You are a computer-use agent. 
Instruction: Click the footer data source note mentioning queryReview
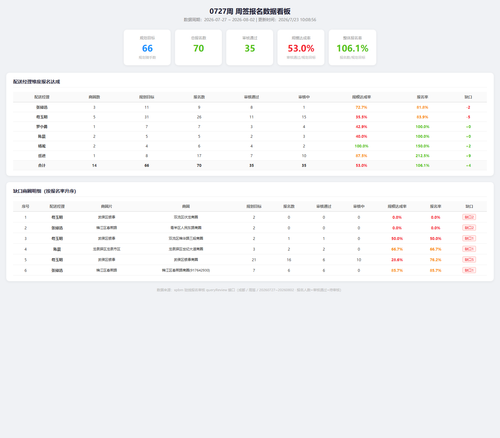tap(249, 290)
